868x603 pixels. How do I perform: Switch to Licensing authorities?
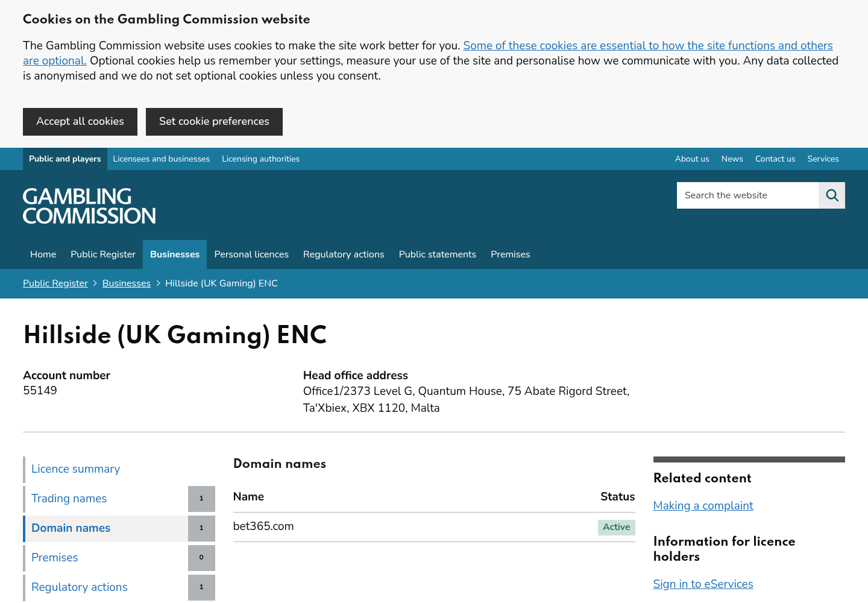tap(260, 159)
